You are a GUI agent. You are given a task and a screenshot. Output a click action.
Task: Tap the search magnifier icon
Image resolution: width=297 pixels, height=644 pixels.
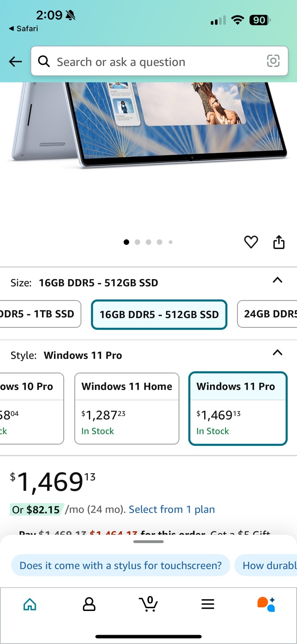[44, 61]
